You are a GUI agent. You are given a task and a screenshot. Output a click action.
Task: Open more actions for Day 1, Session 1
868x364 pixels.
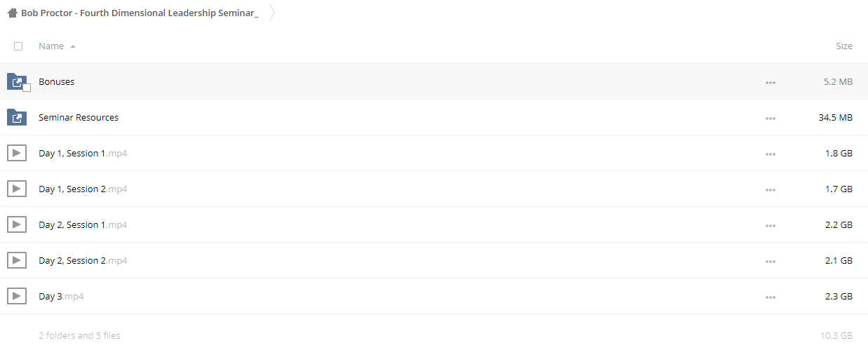[771, 154]
